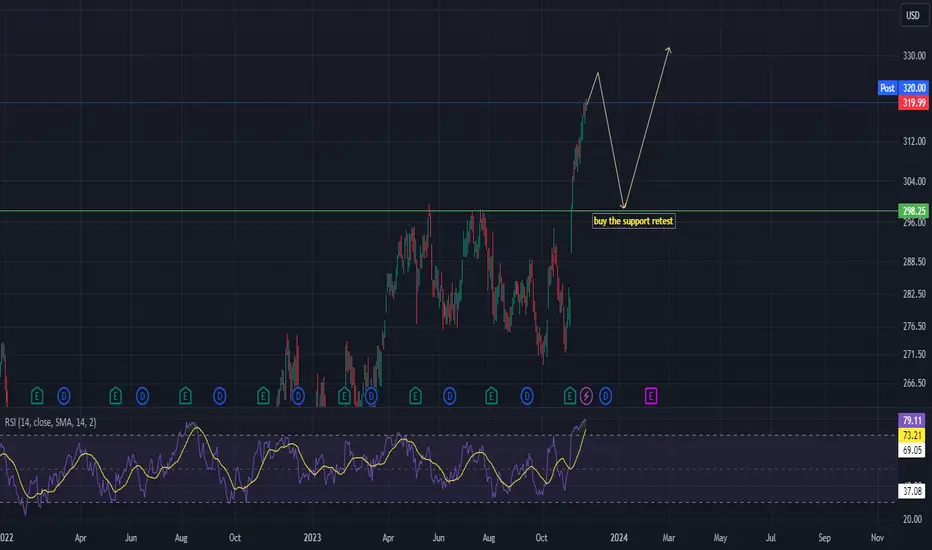Click the pink lightning-bolt event marker
The image size is (932, 550).
click(586, 395)
